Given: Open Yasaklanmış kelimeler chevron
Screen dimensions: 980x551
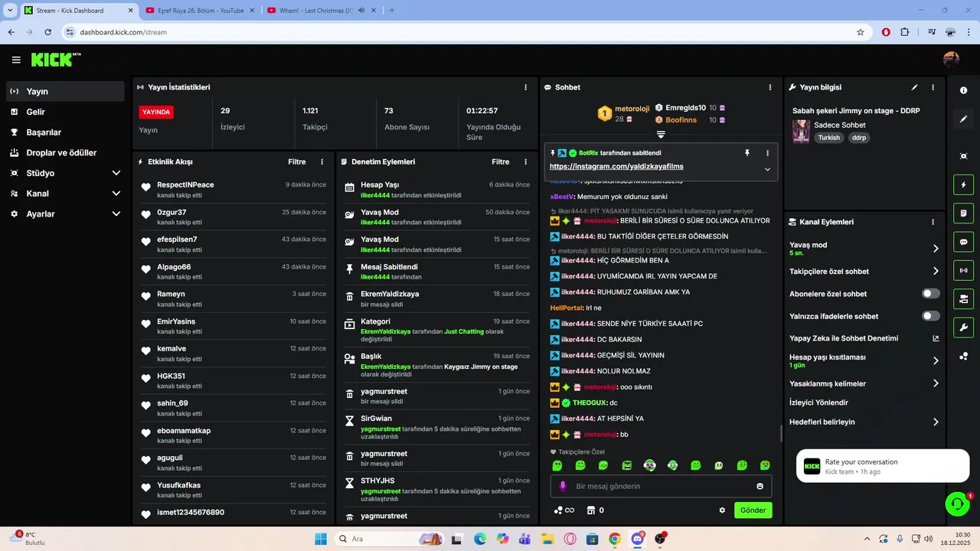Looking at the screenshot, I should (936, 383).
